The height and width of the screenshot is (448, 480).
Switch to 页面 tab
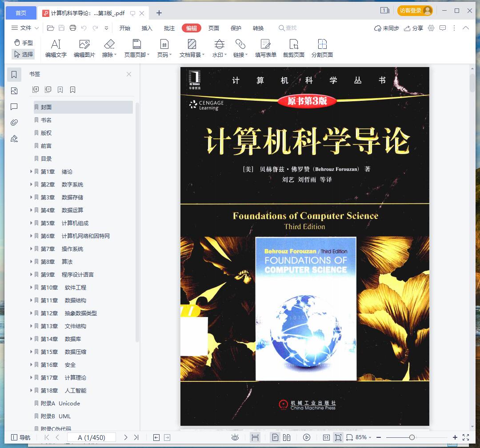214,28
